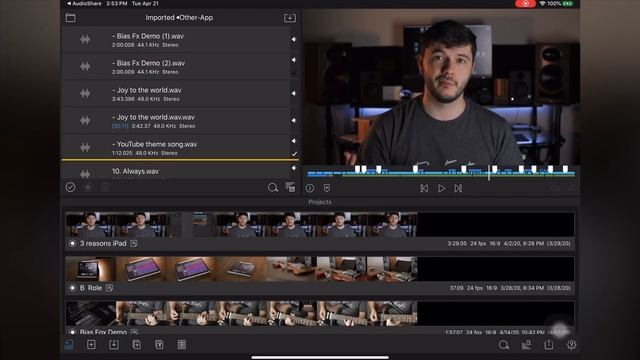This screenshot has width=640, height=360.
Task: Preview Bias Fx Demo (1).wav with its arrow
Action: (x=293, y=39)
